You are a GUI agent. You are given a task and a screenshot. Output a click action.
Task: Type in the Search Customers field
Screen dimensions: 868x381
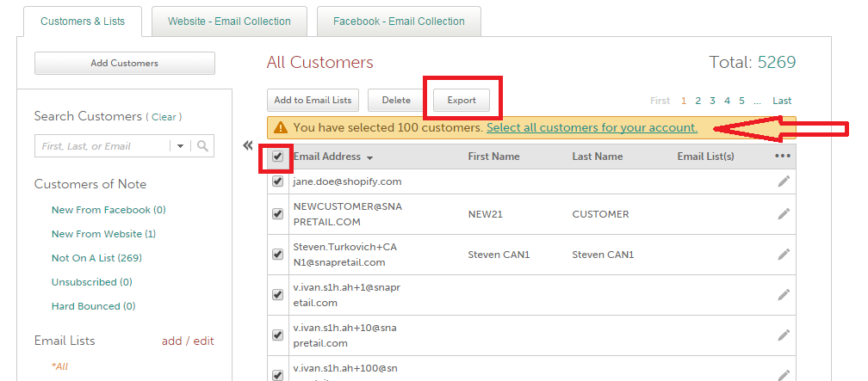pyautogui.click(x=103, y=146)
